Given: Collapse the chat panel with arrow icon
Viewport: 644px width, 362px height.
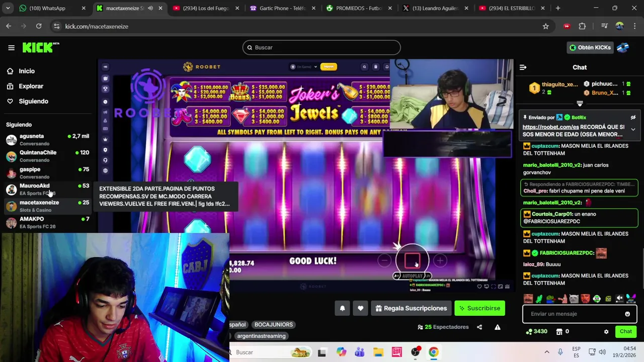Looking at the screenshot, I should pyautogui.click(x=523, y=67).
